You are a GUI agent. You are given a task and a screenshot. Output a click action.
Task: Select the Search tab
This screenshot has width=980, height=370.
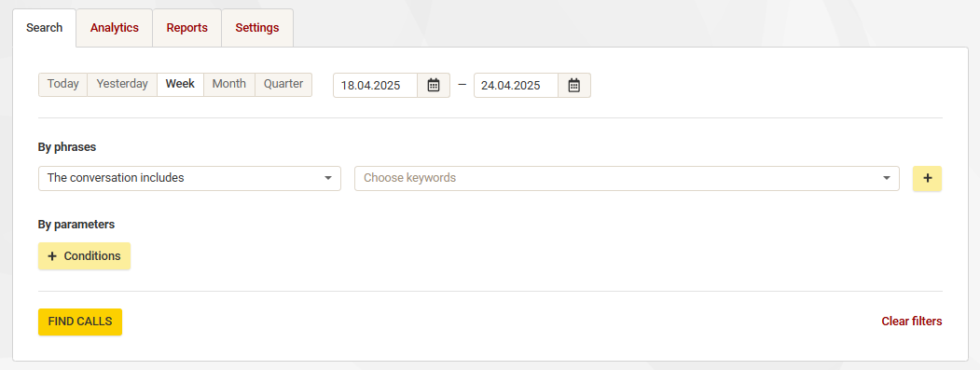(x=45, y=28)
